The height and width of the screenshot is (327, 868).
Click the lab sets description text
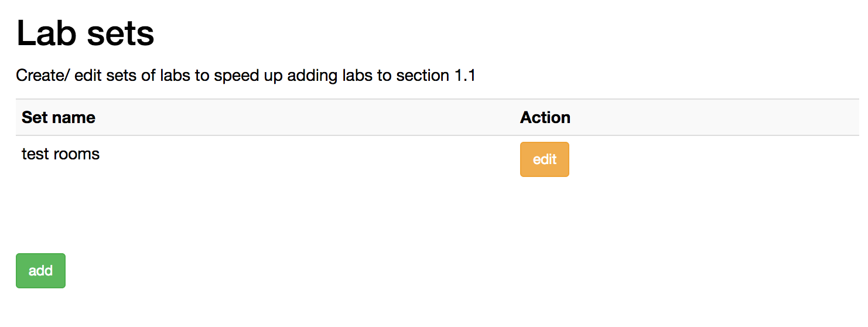pyautogui.click(x=245, y=76)
